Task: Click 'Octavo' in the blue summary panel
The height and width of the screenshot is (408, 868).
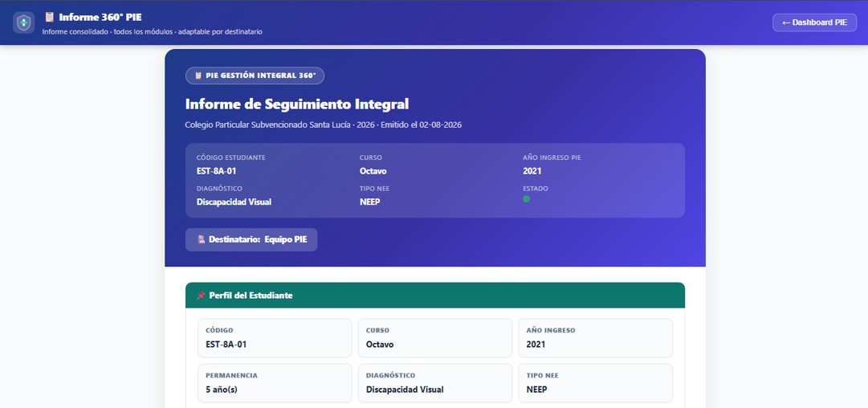Action: (x=373, y=171)
